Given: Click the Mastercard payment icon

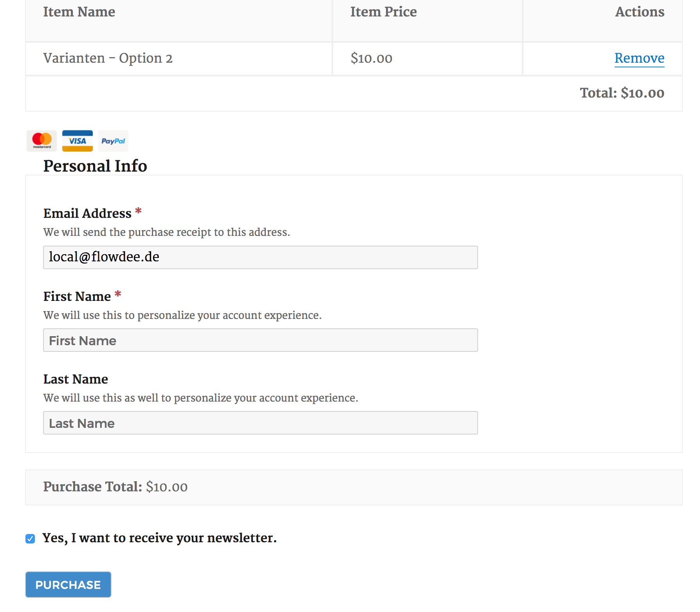Looking at the screenshot, I should 41,141.
